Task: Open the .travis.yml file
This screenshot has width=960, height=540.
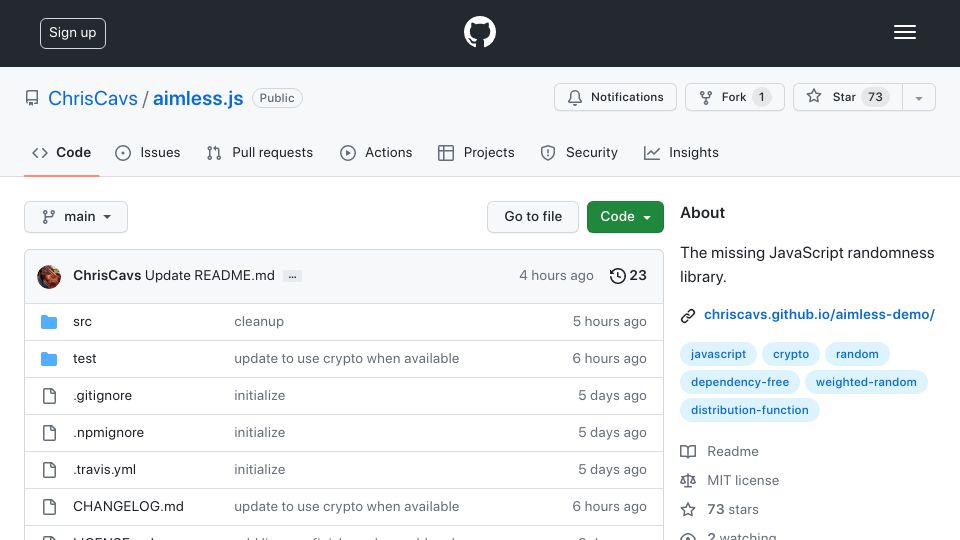Action: [104, 470]
